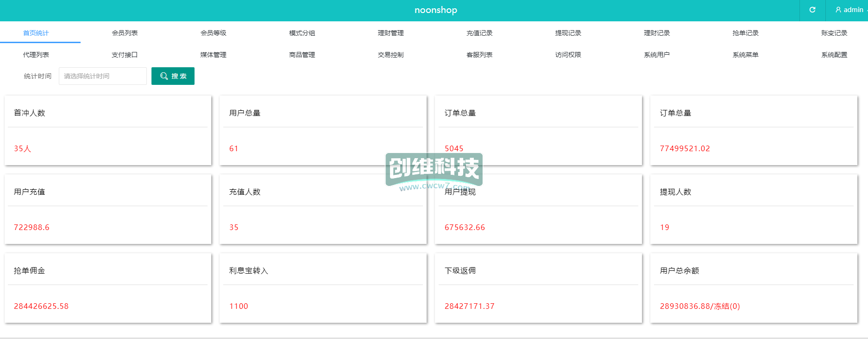Click the 提现人数 card title

(675, 192)
